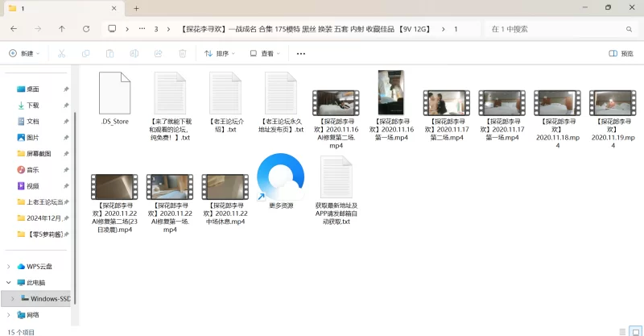
Task: Navigate back using the back arrow
Action: (x=14, y=29)
